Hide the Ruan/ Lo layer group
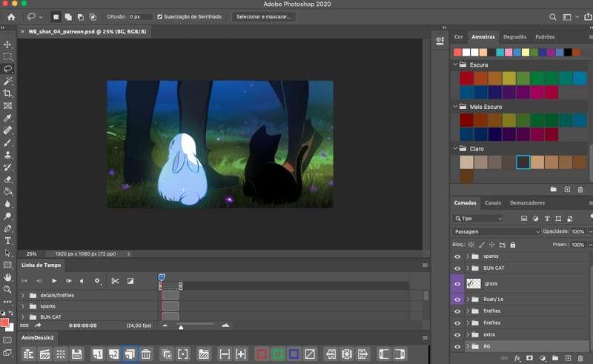 tap(457, 300)
